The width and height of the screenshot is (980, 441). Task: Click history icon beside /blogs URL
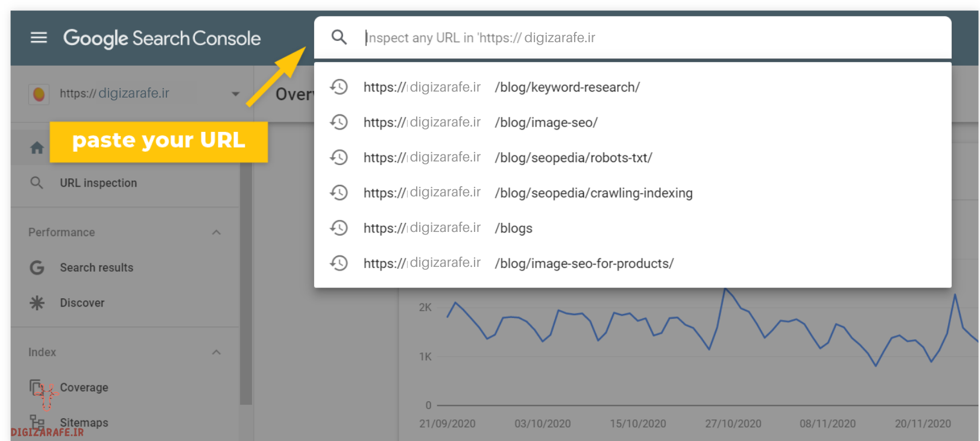click(339, 228)
